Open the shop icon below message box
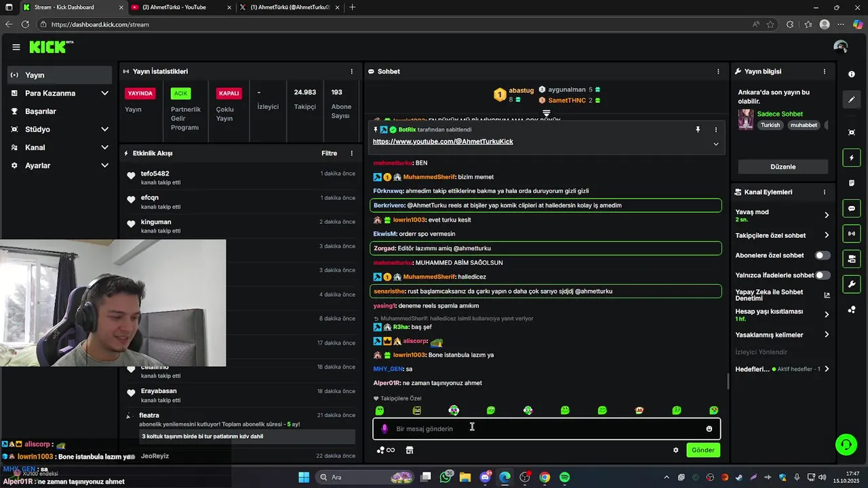 (410, 450)
